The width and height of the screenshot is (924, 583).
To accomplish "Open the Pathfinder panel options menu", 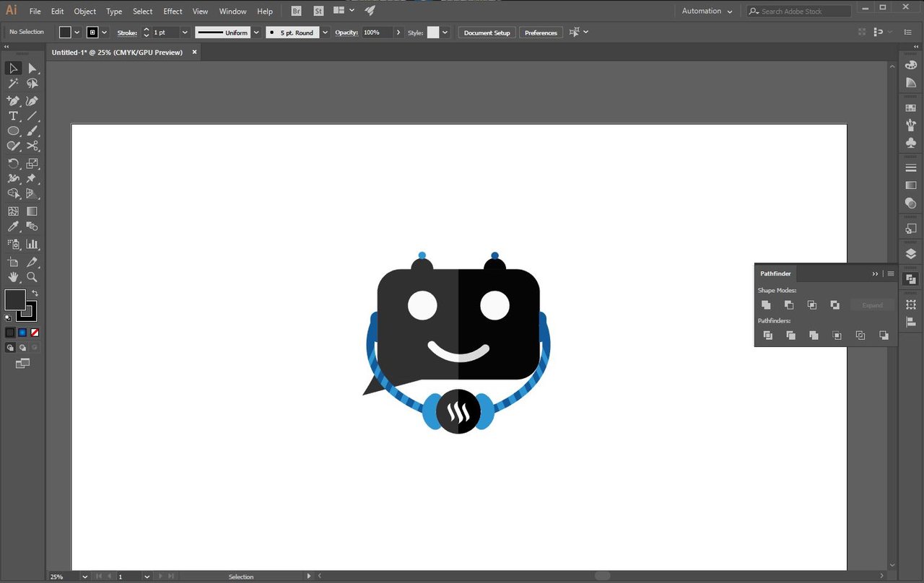I will pos(891,273).
